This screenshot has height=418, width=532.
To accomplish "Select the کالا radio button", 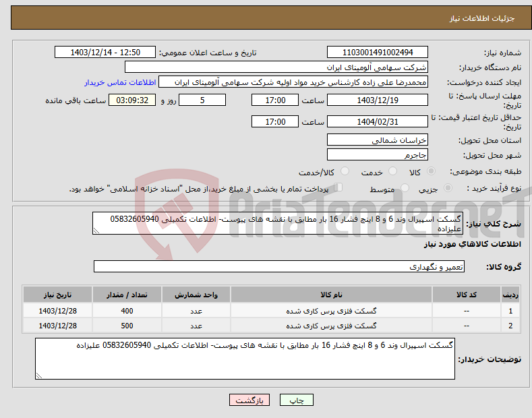I will click(x=431, y=171).
